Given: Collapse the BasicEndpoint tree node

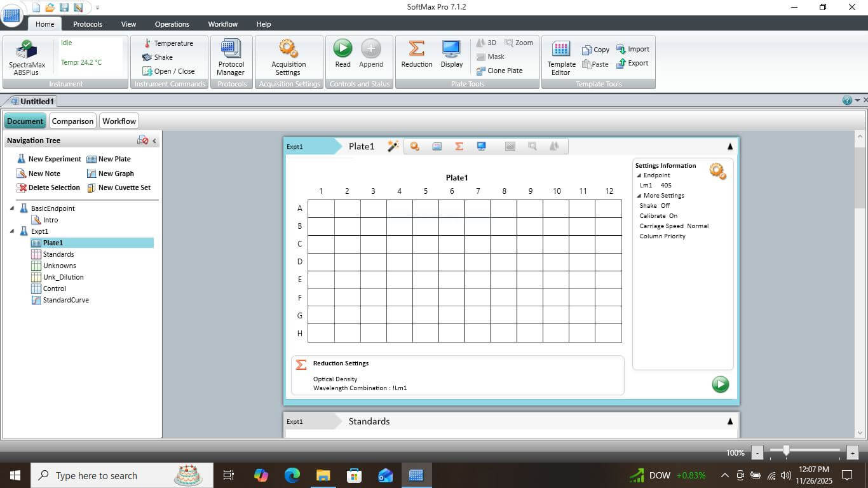Looking at the screenshot, I should point(12,208).
